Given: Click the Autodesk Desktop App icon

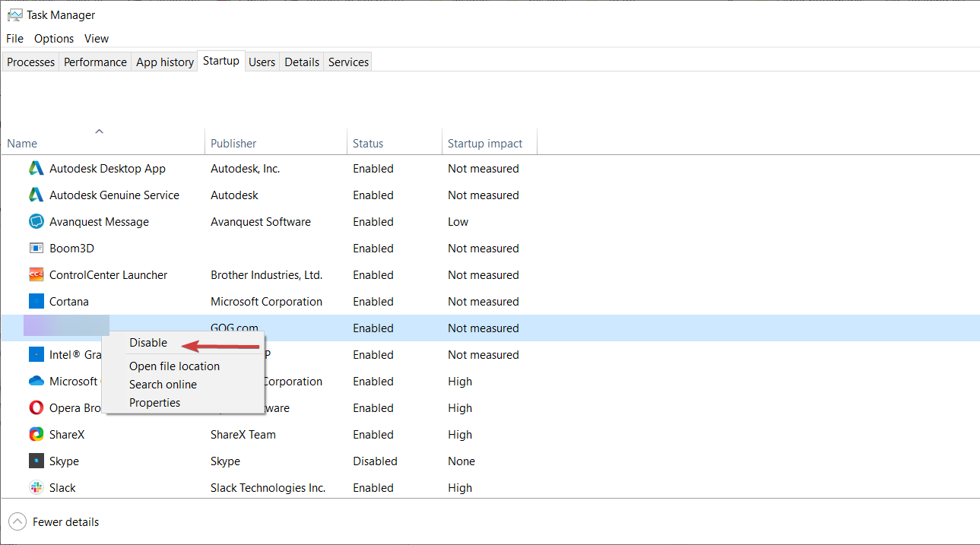Looking at the screenshot, I should click(36, 169).
